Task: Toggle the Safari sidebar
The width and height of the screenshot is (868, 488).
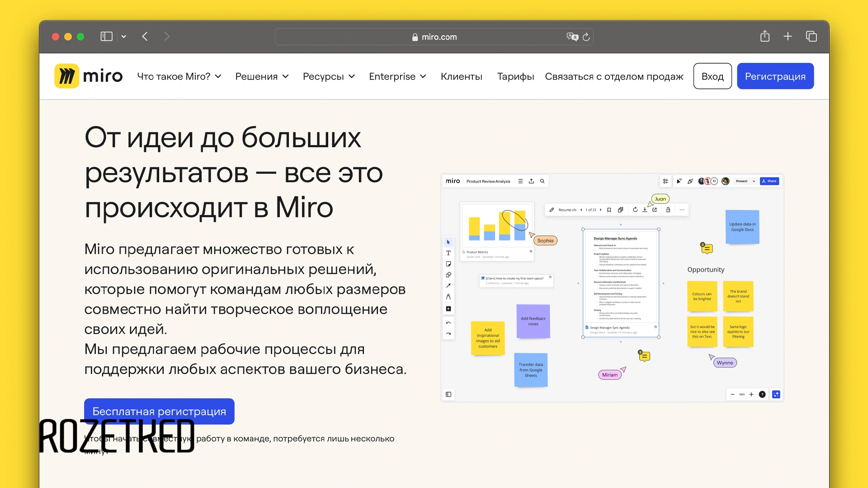Action: click(106, 36)
